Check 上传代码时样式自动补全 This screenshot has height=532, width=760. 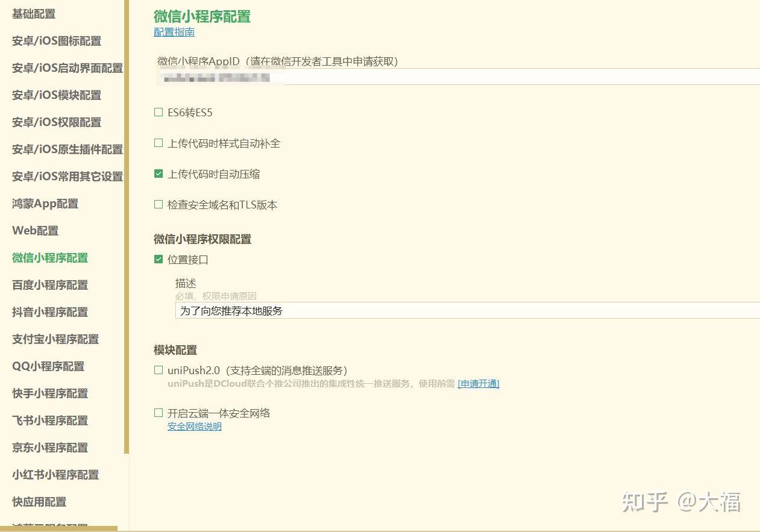point(159,143)
